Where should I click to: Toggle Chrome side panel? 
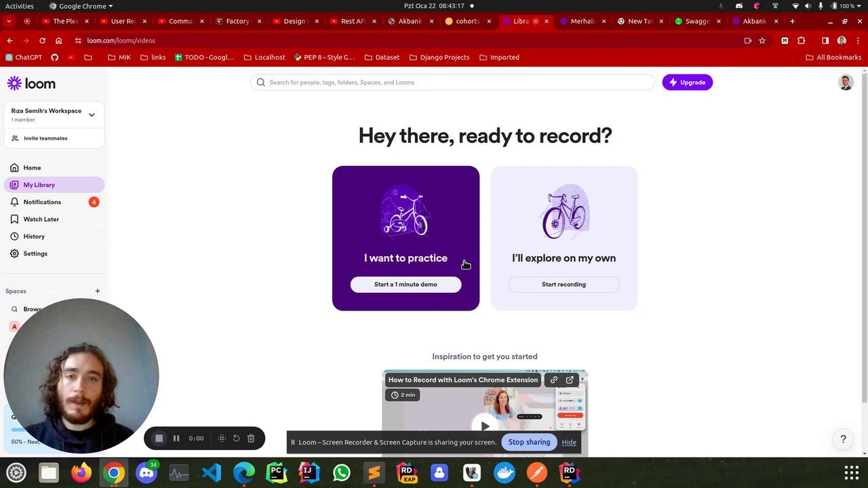[825, 41]
